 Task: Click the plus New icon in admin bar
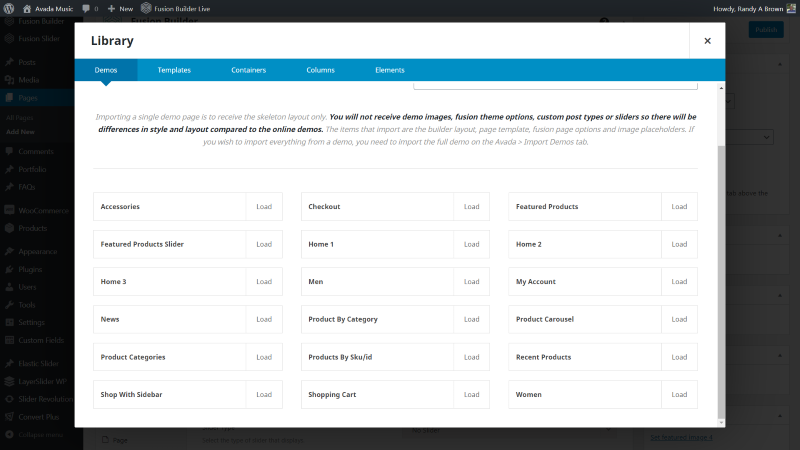click(x=111, y=9)
